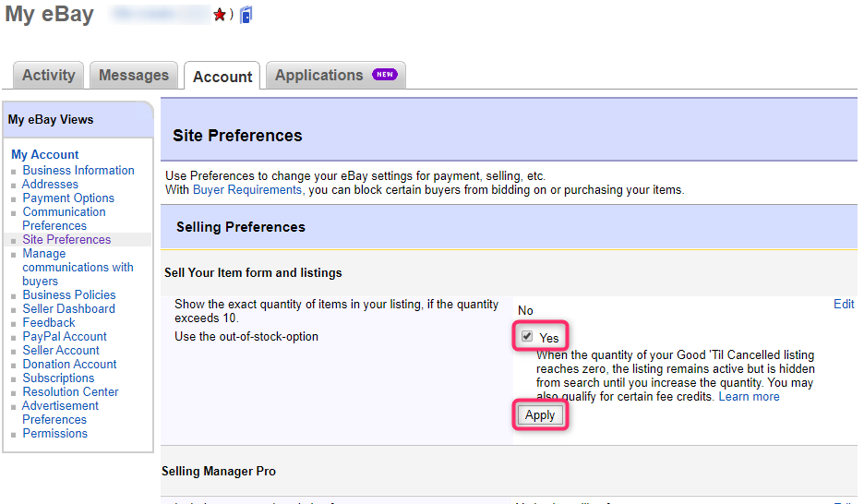
Task: Go to Business Information
Action: pyautogui.click(x=78, y=170)
